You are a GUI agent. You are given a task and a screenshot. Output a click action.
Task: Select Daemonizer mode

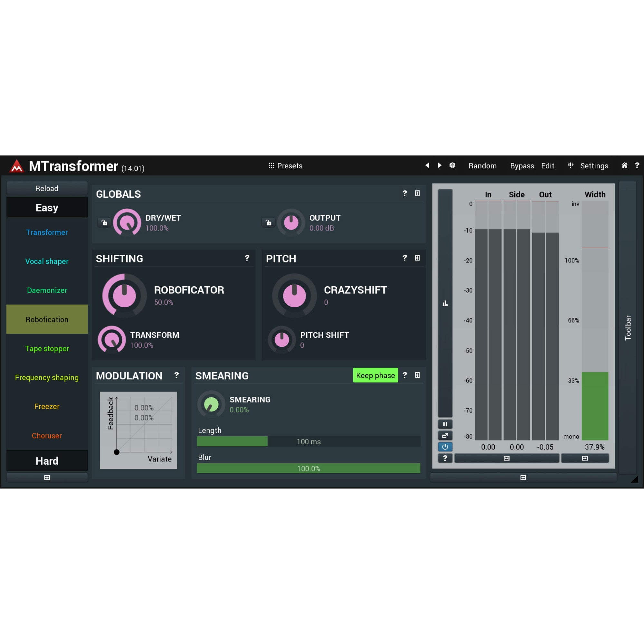coord(47,290)
